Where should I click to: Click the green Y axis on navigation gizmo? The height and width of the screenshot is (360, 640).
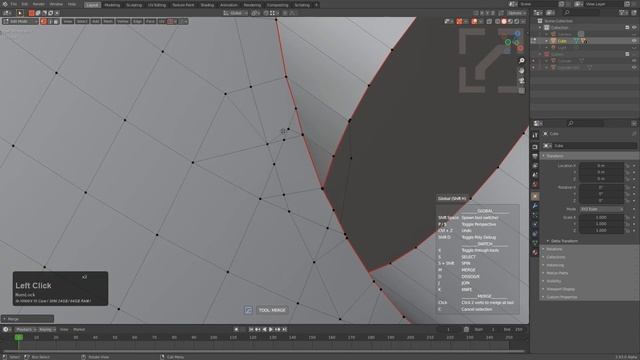point(508,42)
